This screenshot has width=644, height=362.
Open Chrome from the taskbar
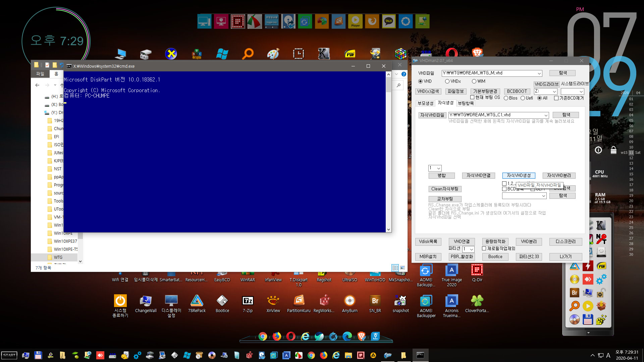tap(311, 355)
